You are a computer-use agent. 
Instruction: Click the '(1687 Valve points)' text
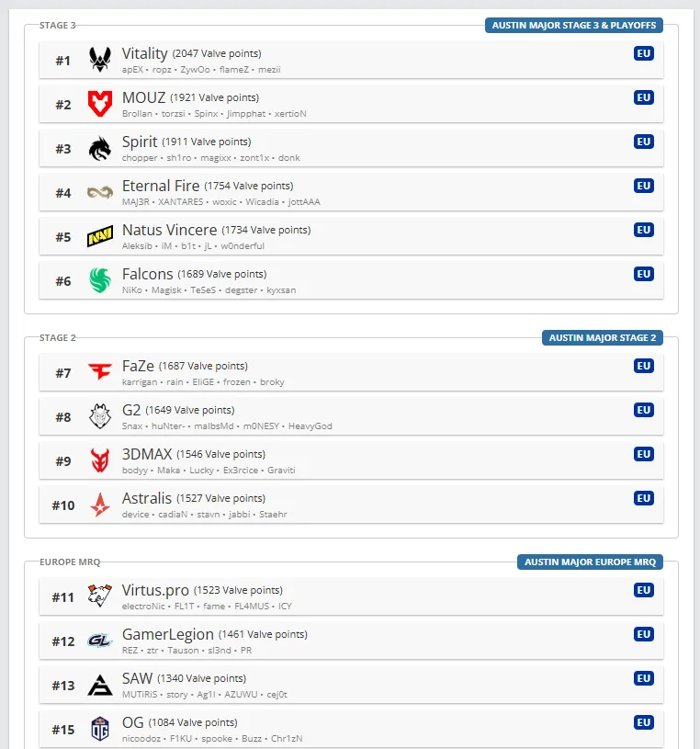203,366
